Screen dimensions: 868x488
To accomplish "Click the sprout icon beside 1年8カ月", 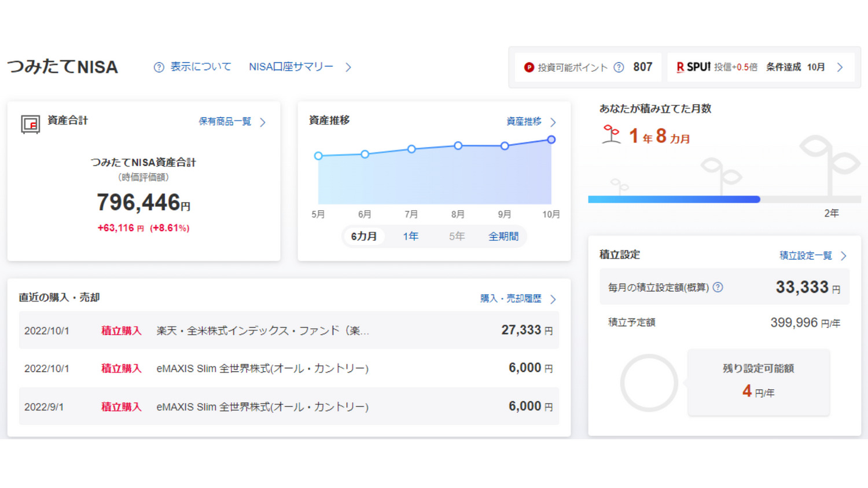I will (x=611, y=134).
